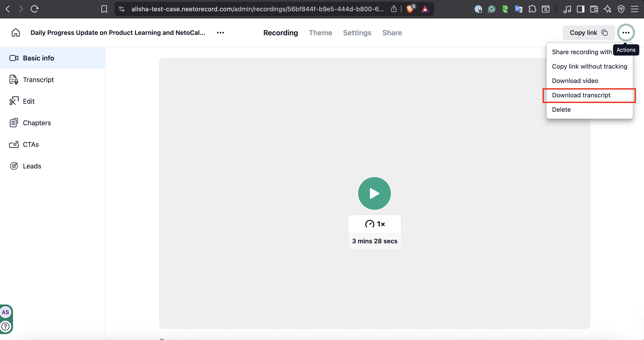Click the Copy link button
Image resolution: width=644 pixels, height=340 pixels.
point(588,33)
